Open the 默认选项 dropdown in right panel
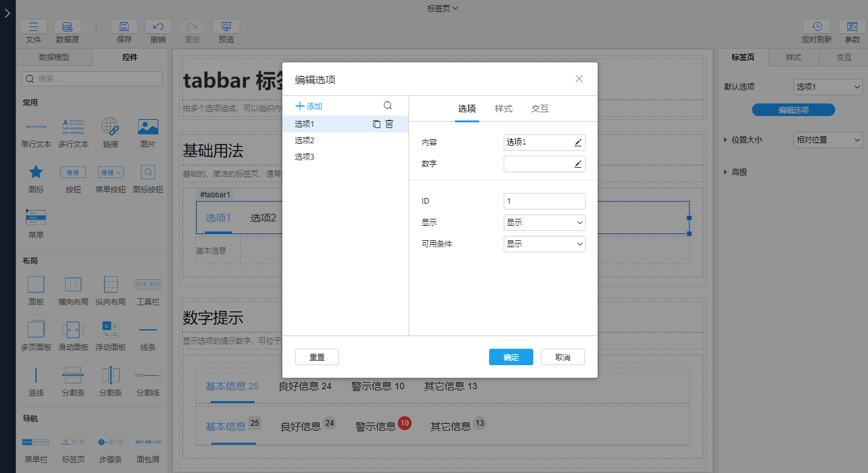This screenshot has width=868, height=473. point(828,87)
